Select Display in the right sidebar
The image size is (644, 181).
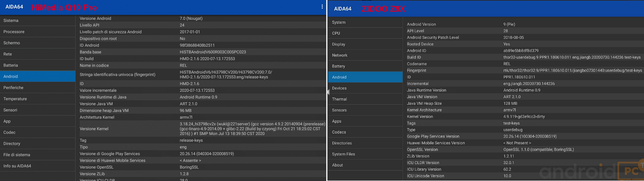[x=365, y=44]
